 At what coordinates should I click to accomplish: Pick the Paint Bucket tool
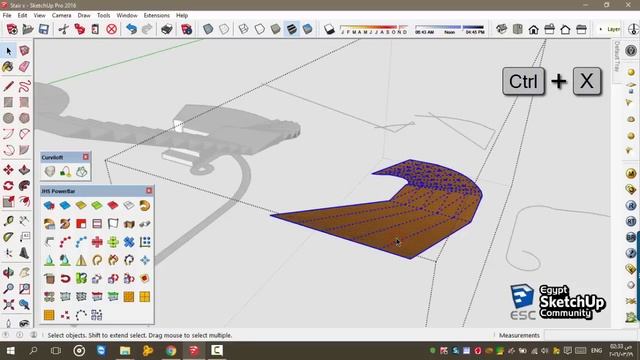(x=8, y=67)
